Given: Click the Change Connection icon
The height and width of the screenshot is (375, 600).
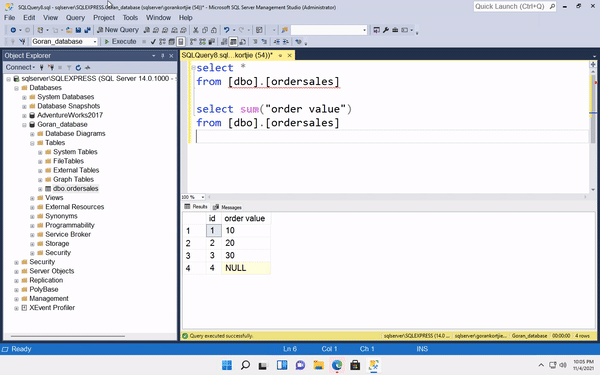Looking at the screenshot, I should pos(23,41).
